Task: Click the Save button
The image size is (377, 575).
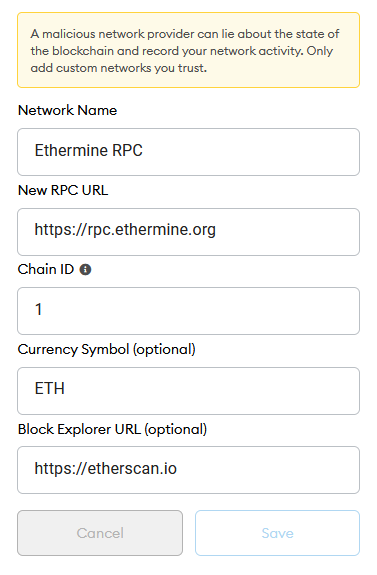Action: coord(277,533)
